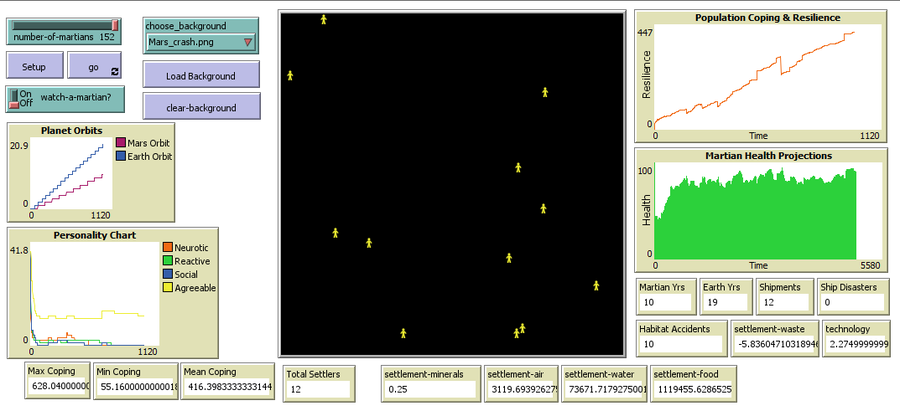Click the Mars Orbit legend label

pos(148,143)
